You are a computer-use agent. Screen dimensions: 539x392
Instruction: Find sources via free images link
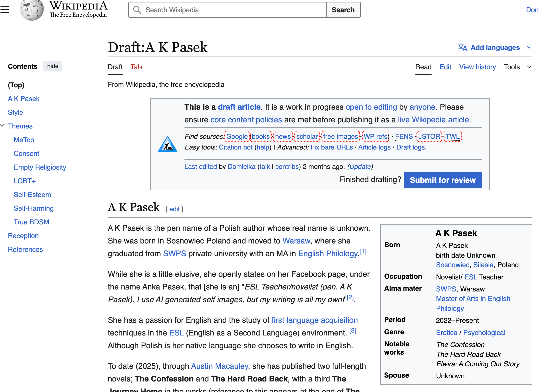341,136
